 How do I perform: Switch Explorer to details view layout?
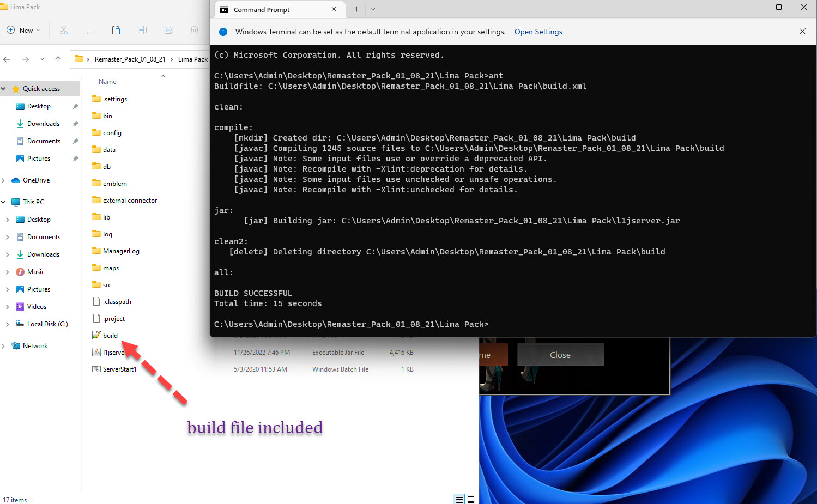click(459, 500)
